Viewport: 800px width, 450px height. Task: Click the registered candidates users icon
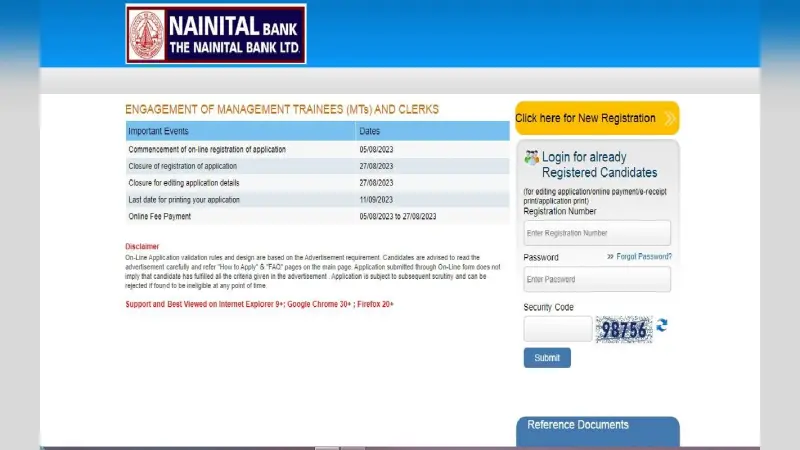(x=531, y=158)
